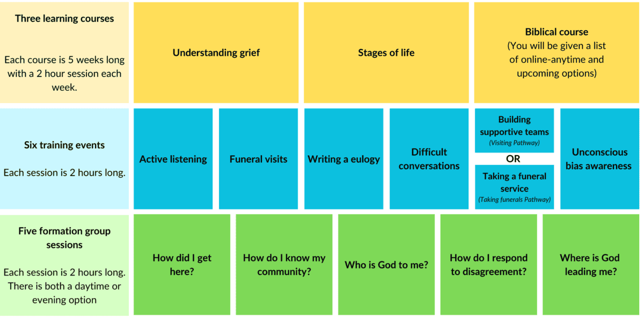
Task: Select the Six training events label
Action: pyautogui.click(x=64, y=145)
